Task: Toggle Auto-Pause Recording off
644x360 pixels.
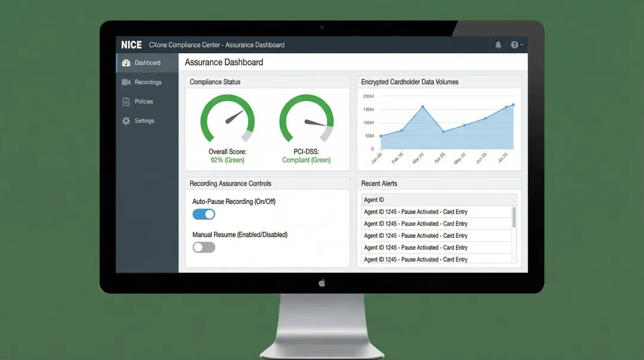Action: pyautogui.click(x=203, y=214)
